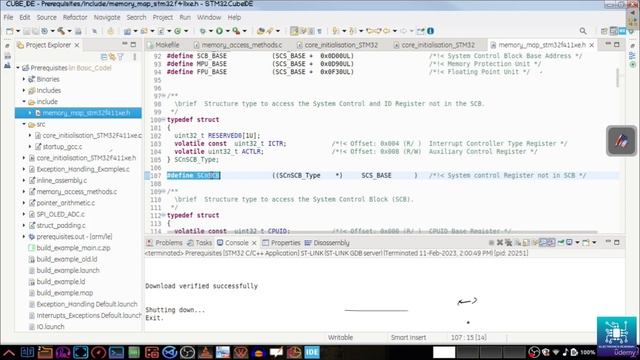Select build_example.map file
The image size is (640, 360).
[64, 293]
